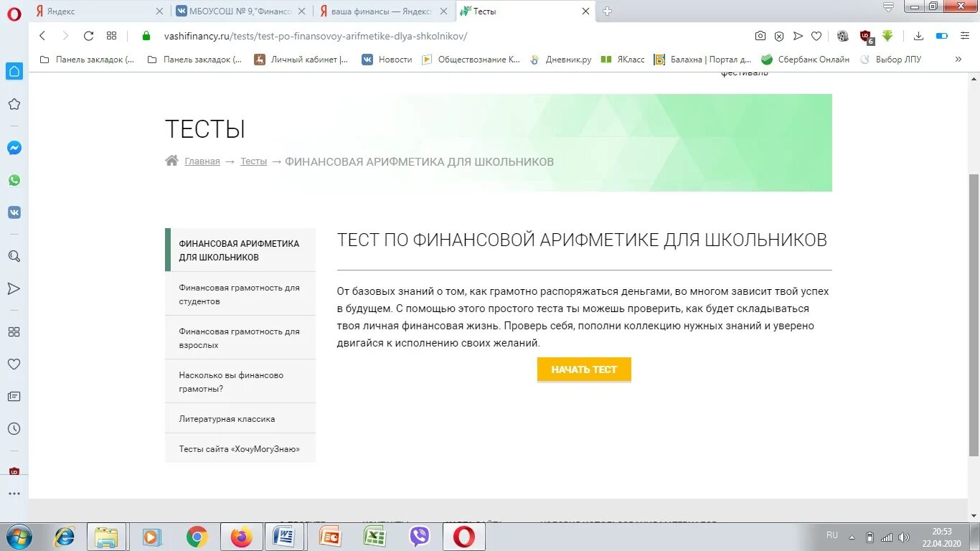Click Главная breadcrumb link
This screenshot has width=980, height=551.
[x=202, y=161]
